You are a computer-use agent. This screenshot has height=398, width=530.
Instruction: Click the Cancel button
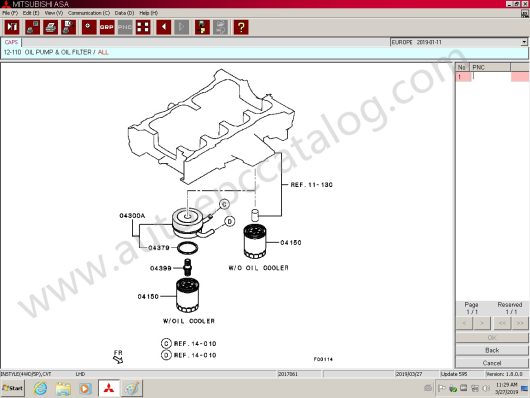coord(492,363)
